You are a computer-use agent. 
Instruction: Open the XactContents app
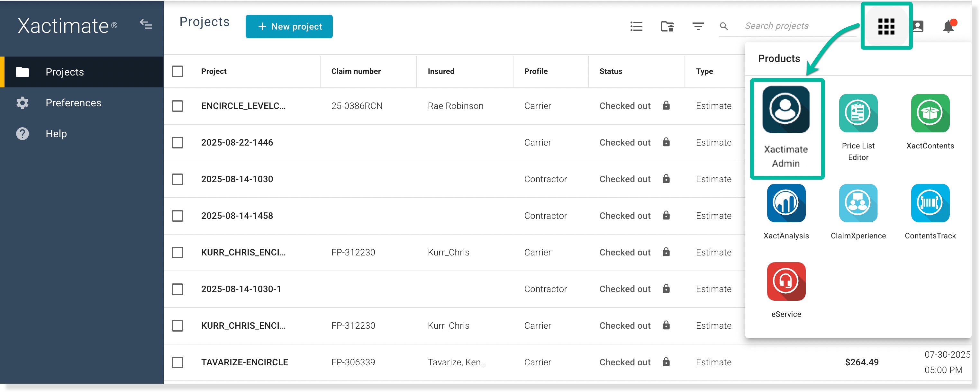(930, 113)
